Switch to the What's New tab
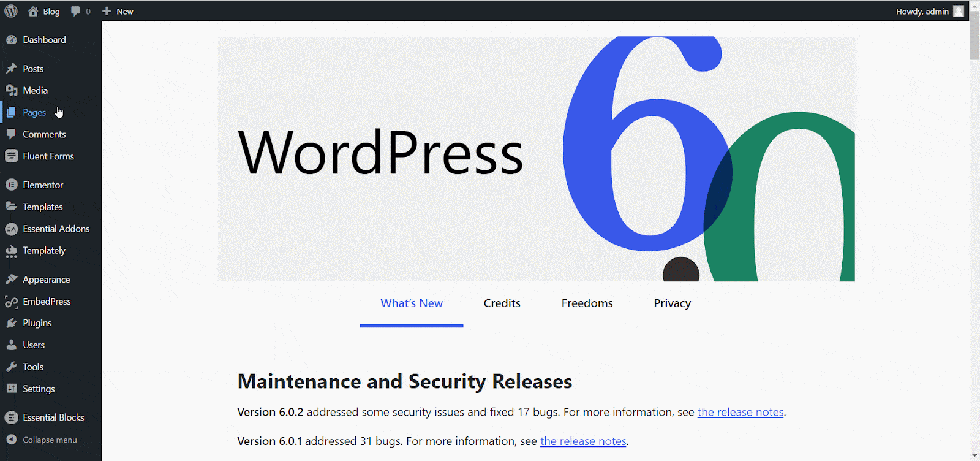This screenshot has height=461, width=980. (x=412, y=303)
